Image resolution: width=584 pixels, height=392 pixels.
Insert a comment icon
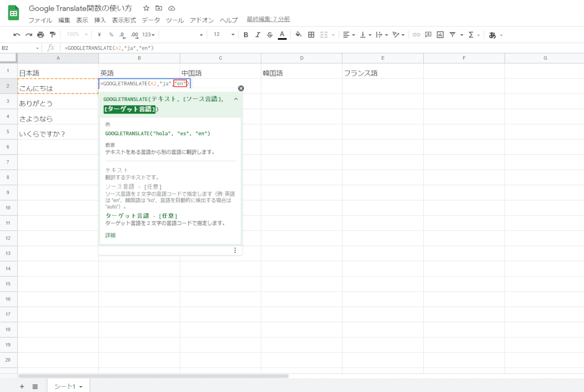pos(428,35)
